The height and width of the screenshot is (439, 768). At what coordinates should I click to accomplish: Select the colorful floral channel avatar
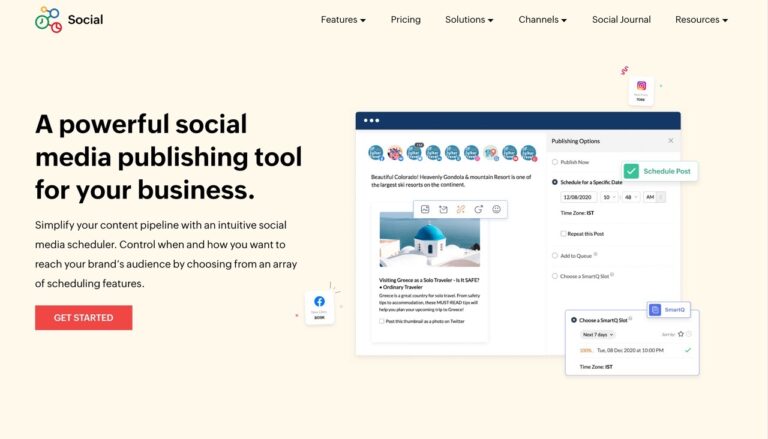click(395, 153)
